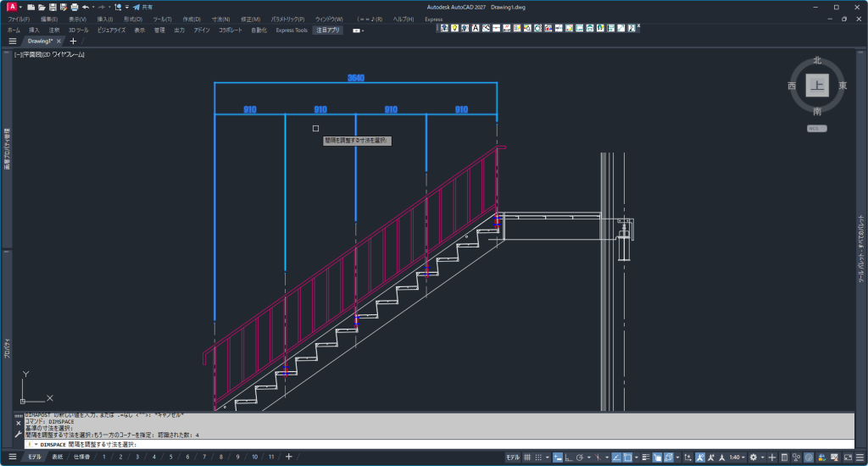Viewport: 868px width, 466px height.
Task: Click the Save icon in quick access toolbar
Action: click(x=53, y=7)
